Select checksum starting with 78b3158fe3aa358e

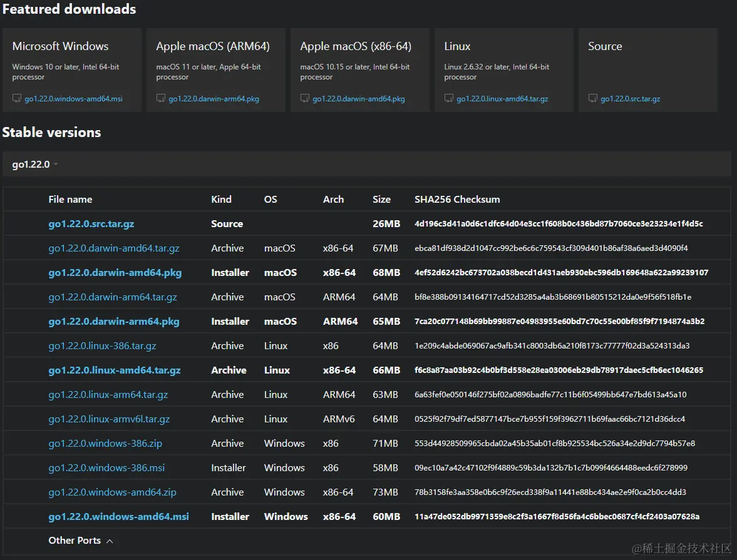(x=550, y=493)
